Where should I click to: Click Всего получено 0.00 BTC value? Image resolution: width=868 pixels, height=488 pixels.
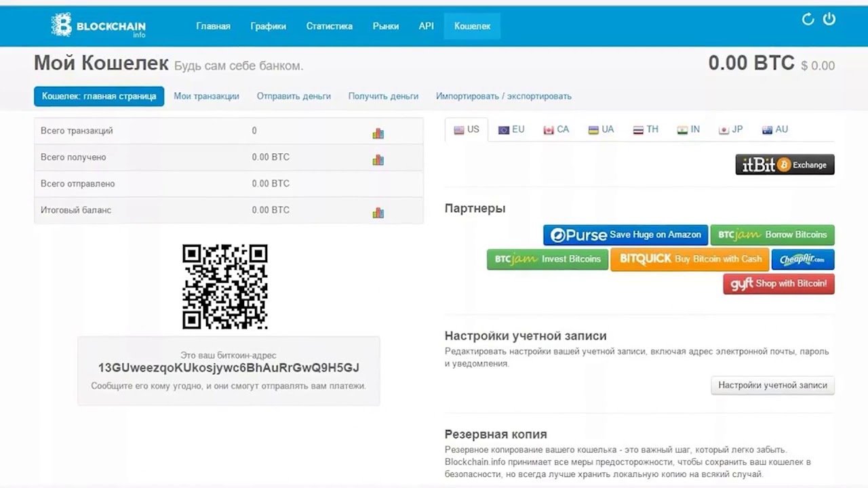pyautogui.click(x=271, y=157)
